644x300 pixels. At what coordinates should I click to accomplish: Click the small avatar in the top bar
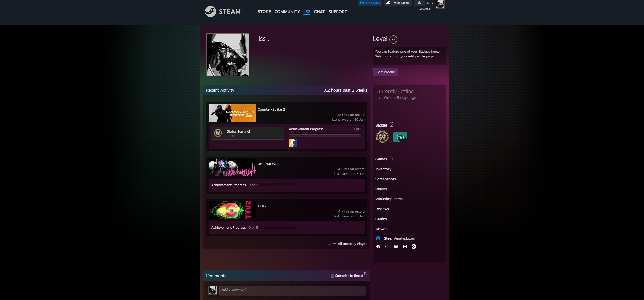tap(440, 4)
